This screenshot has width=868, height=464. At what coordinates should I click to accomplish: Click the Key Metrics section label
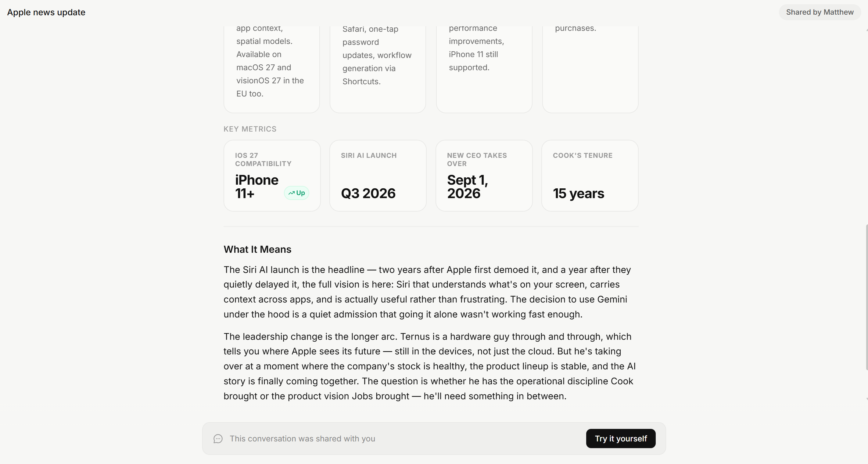coord(250,129)
